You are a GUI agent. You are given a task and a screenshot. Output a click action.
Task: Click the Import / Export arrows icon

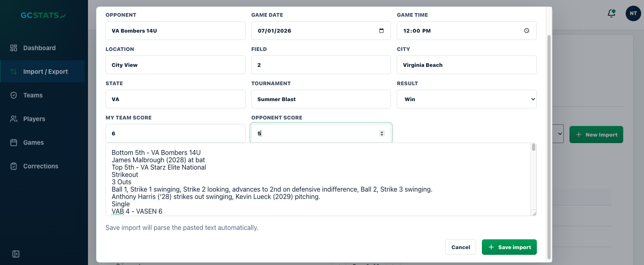pyautogui.click(x=13, y=72)
